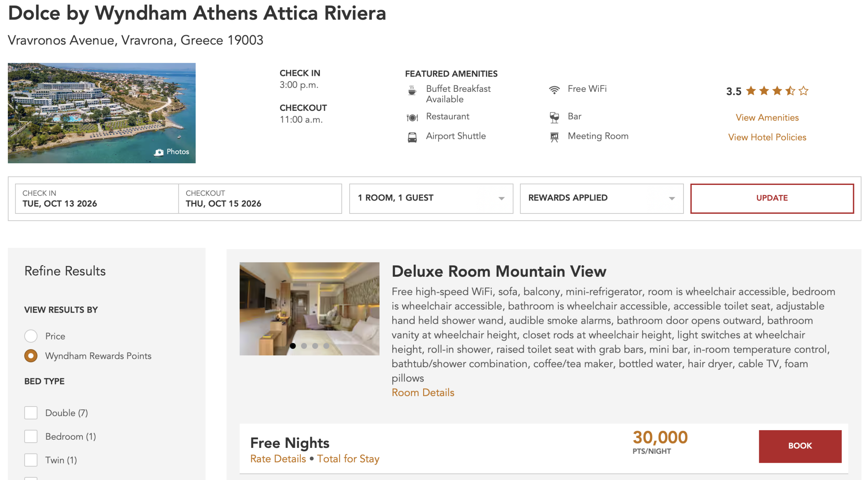Image resolution: width=868 pixels, height=480 pixels.
Task: Expand the Rewards Applied dropdown
Action: coord(672,198)
